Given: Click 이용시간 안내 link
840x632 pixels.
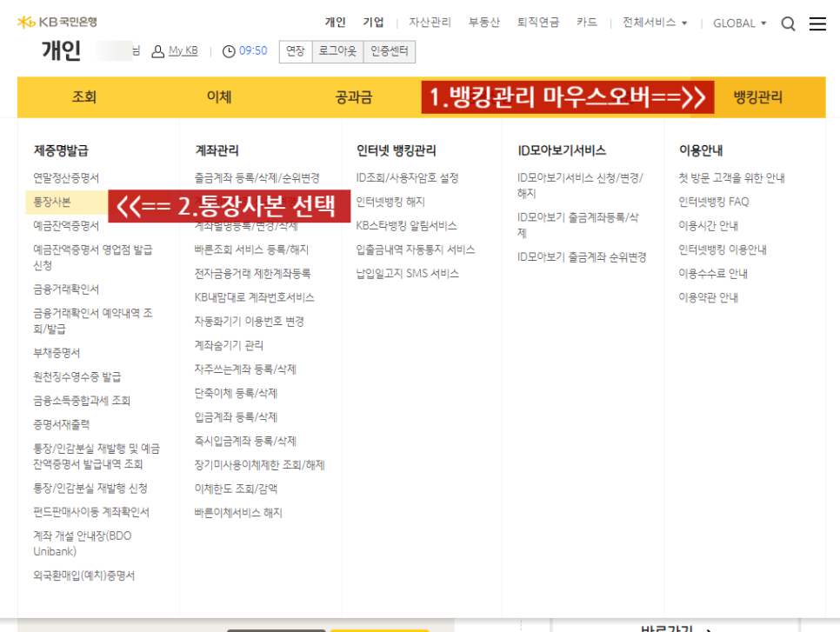Looking at the screenshot, I should 708,225.
